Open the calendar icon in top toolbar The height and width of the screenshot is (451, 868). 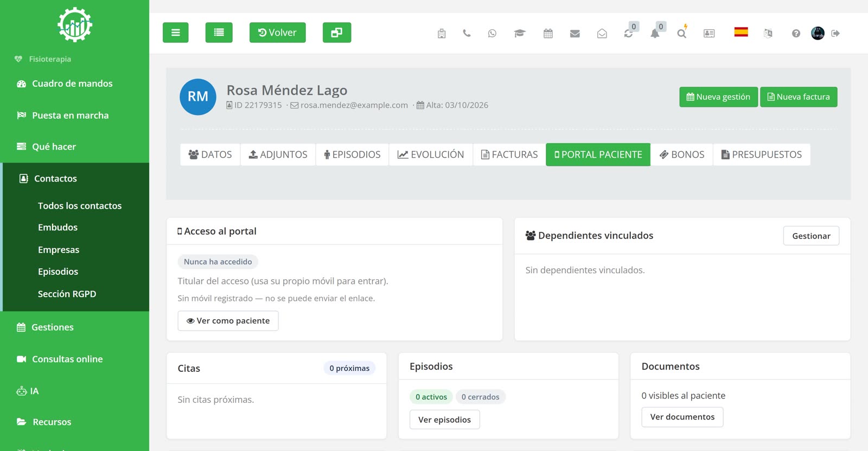click(548, 34)
